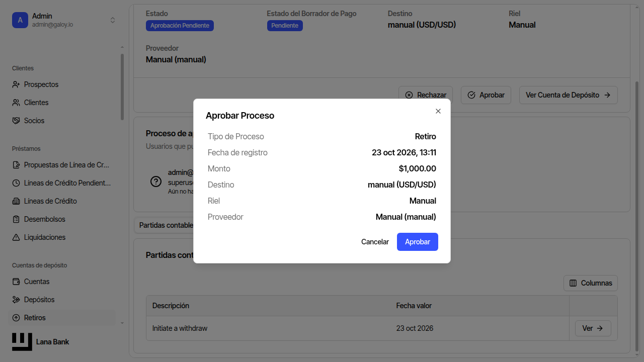
Task: Click the Rechazar button
Action: point(426,95)
